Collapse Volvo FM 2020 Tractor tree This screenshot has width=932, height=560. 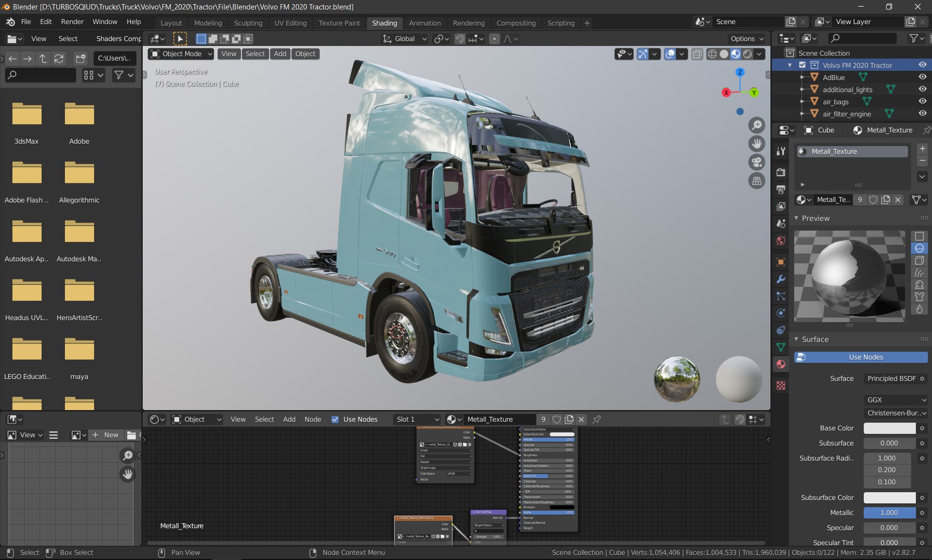(x=790, y=65)
